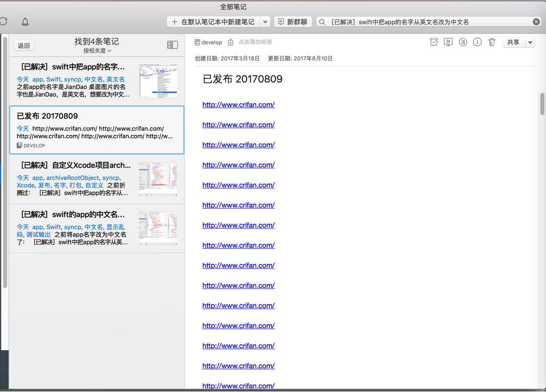Click 更新日期: 2017年8月10日 text
This screenshot has height=392, width=546.
pos(300,58)
